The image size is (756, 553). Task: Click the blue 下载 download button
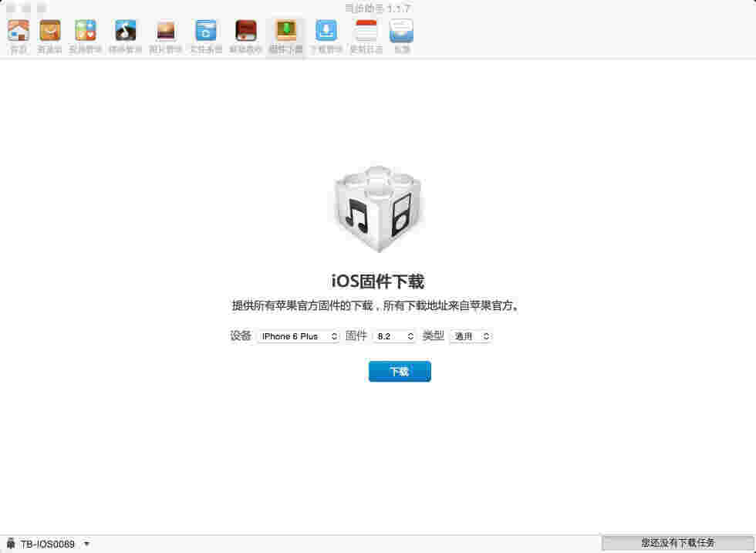[400, 372]
